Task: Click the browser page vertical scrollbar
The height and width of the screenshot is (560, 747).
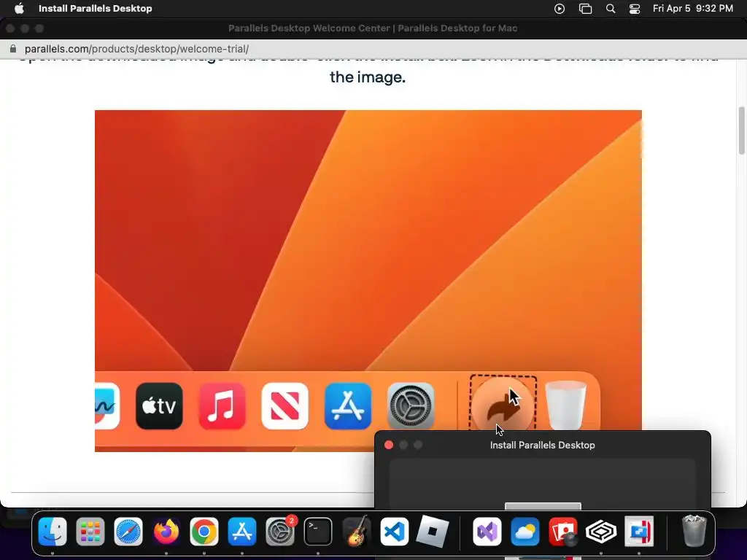Action: [x=741, y=130]
